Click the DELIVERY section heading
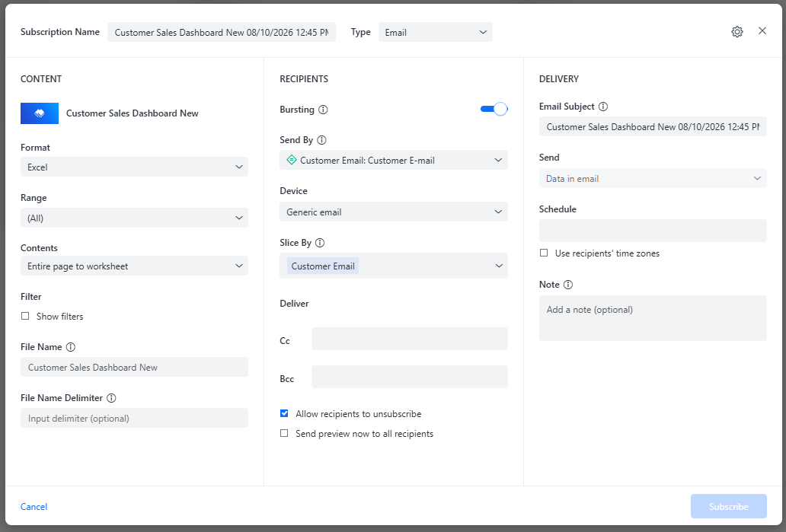The width and height of the screenshot is (786, 532). pos(558,78)
